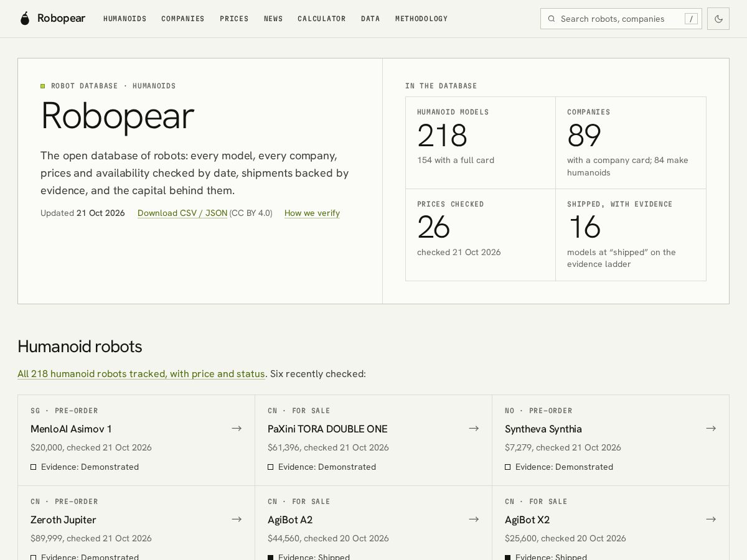Open the News nav item
747x560 pixels.
(273, 19)
